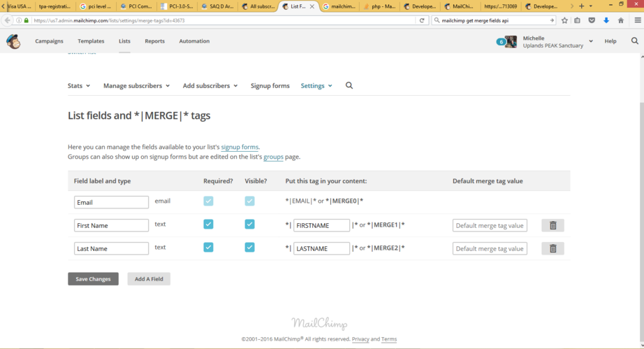Open the account menu chevron next to Michelle

pyautogui.click(x=591, y=41)
